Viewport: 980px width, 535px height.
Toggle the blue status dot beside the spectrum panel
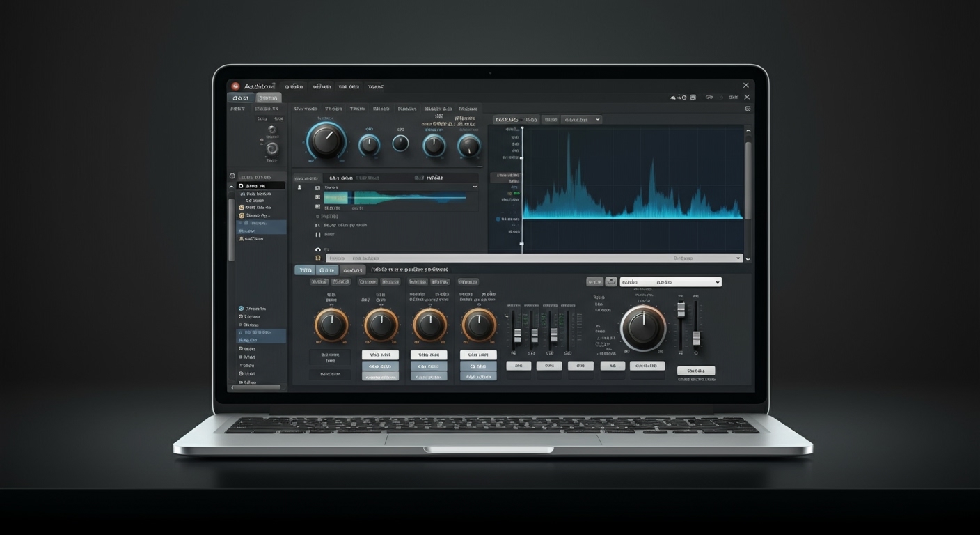[498, 219]
